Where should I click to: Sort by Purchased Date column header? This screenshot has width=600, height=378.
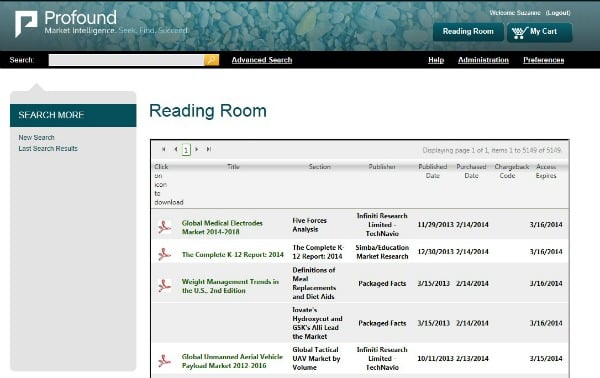tap(471, 171)
